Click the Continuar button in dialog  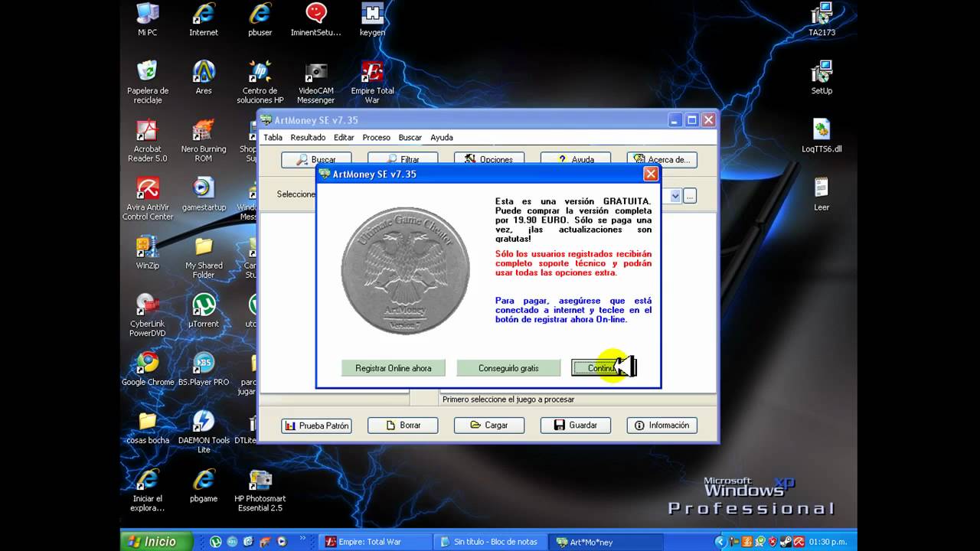click(x=603, y=368)
